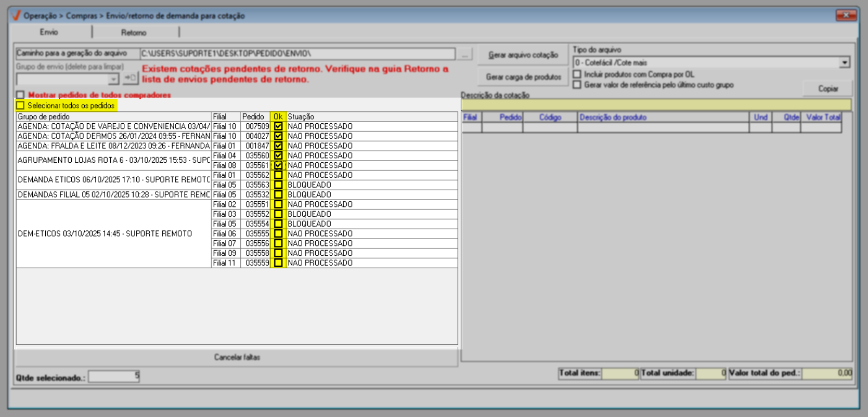Click the Grupo de pedido column header

(113, 117)
